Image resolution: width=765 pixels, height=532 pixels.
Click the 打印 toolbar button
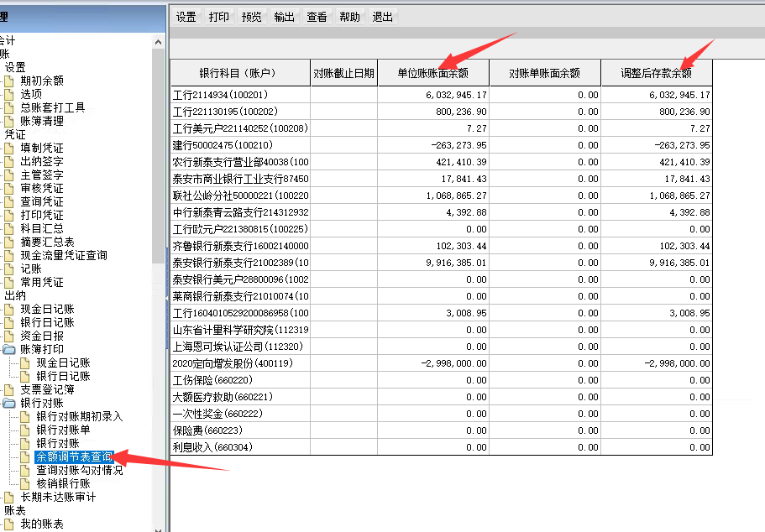coord(218,17)
